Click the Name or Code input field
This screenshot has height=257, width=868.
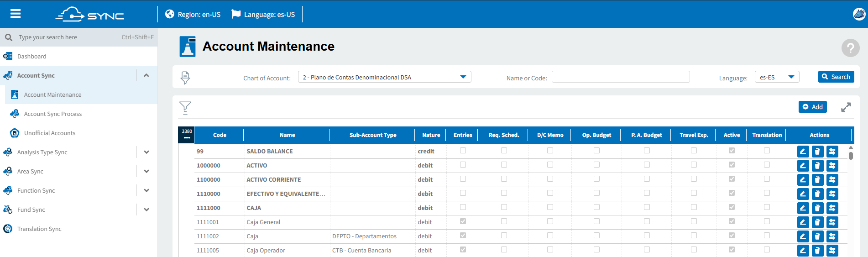pyautogui.click(x=621, y=77)
